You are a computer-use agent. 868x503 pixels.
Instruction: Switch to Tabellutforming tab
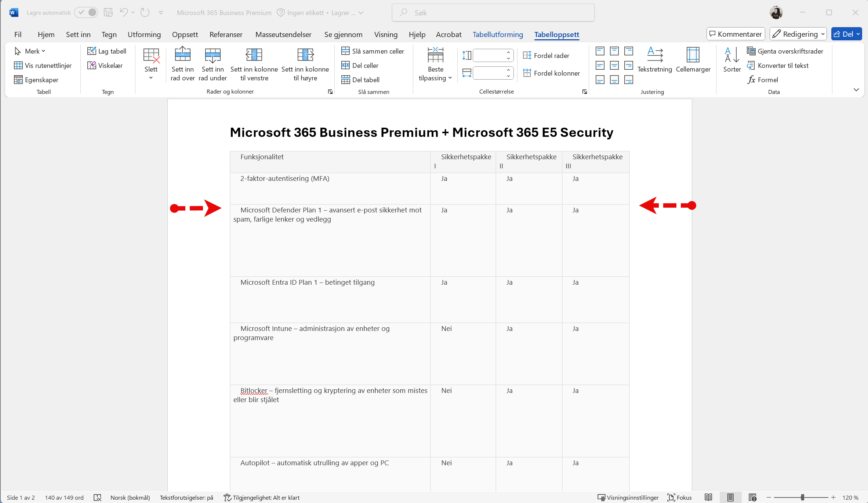498,34
